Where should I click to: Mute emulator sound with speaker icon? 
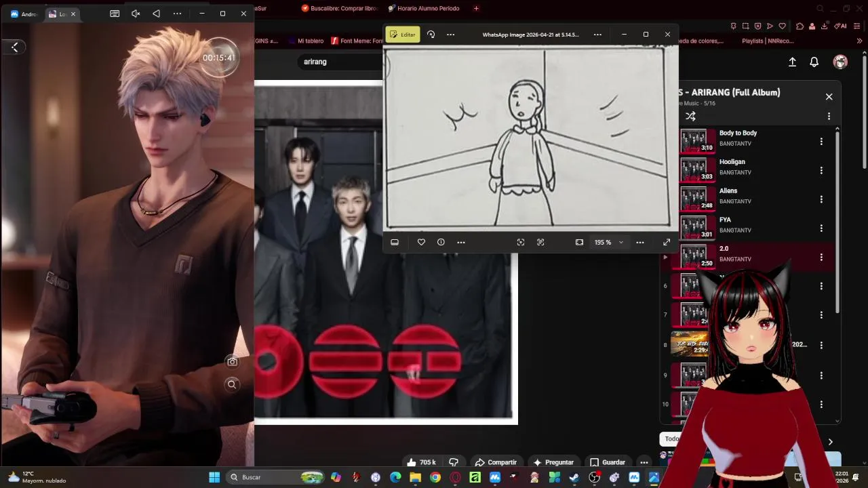tap(136, 14)
